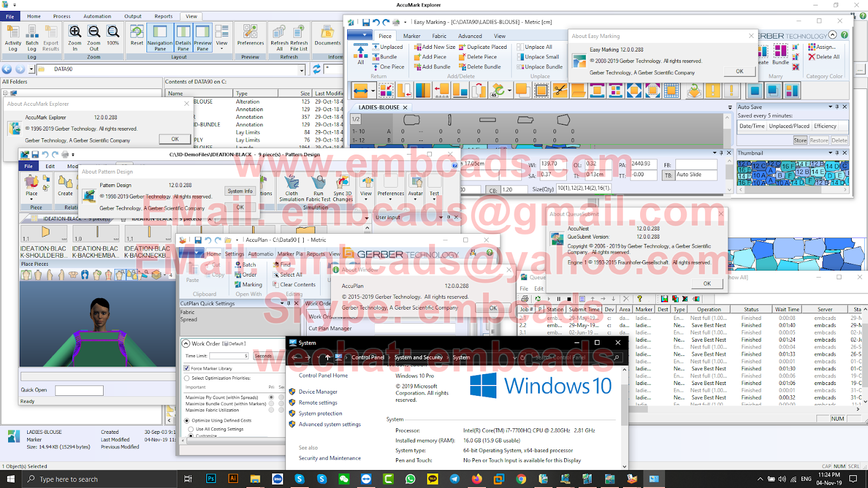This screenshot has height=488, width=868.
Task: Open Auto Save panel options dropdown
Action: [831, 107]
